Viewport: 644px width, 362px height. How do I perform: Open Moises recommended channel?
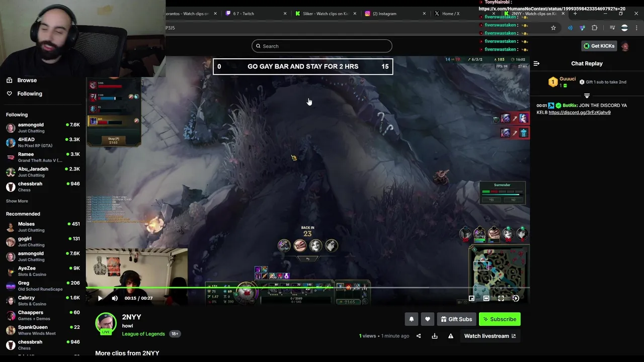(x=42, y=227)
